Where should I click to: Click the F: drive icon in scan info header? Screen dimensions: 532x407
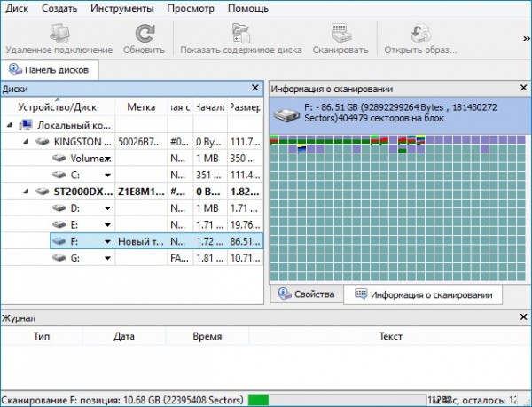(x=286, y=114)
